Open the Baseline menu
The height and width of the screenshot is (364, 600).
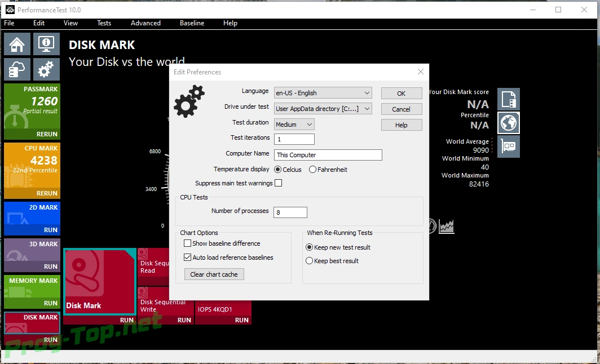(192, 23)
